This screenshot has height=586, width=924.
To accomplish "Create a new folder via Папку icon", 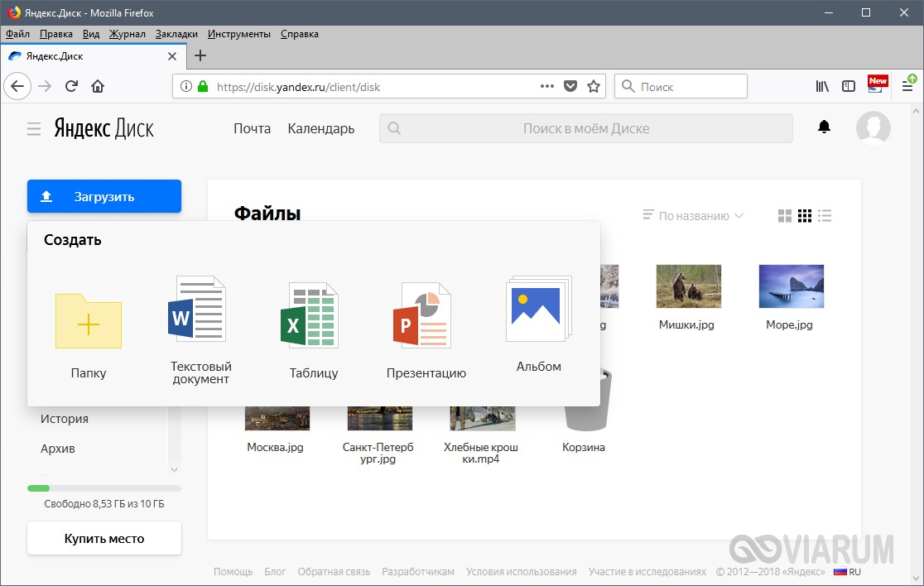I will pyautogui.click(x=89, y=322).
